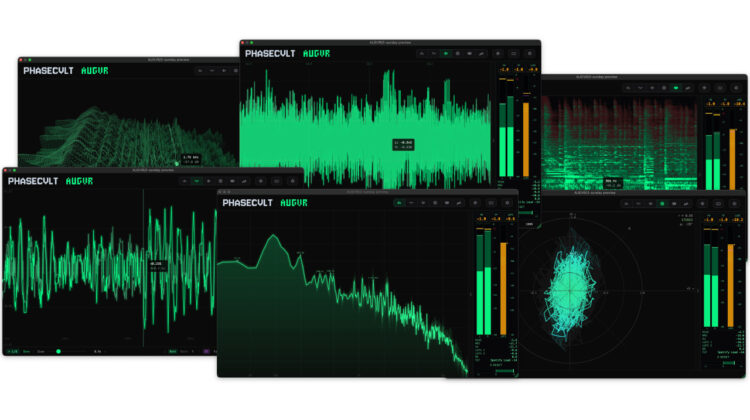Select last mode icon before utilities in spectrum analyzer toolbar

tap(457, 202)
